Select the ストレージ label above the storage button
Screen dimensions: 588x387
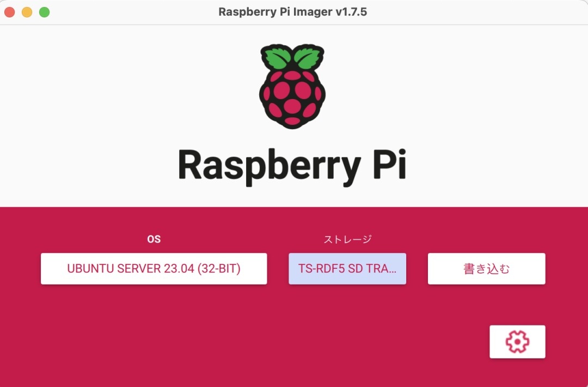347,239
